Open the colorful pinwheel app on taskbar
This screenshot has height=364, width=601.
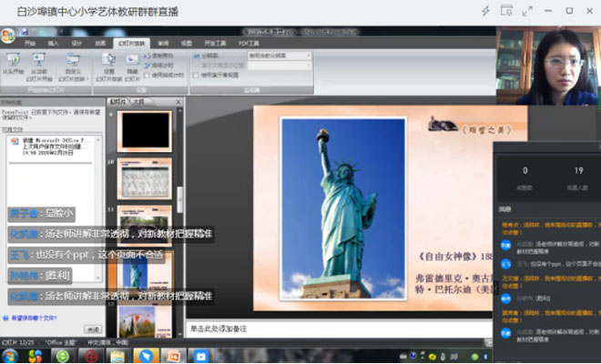[36, 356]
